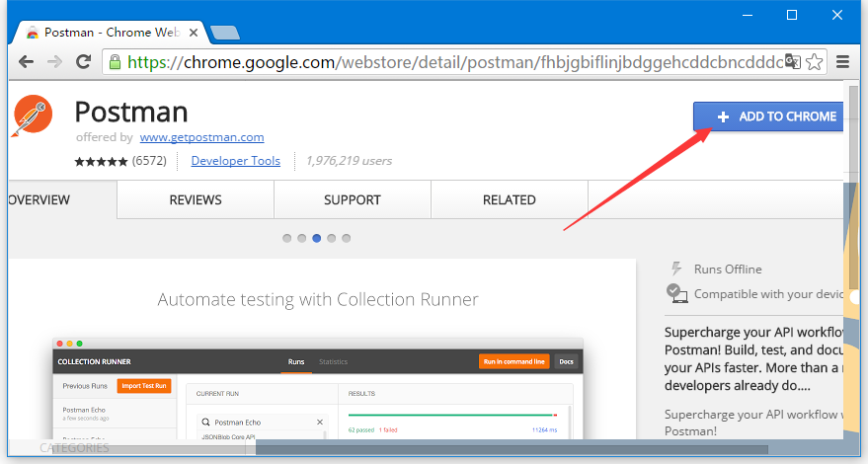
Task: Select the Statistics tab in the screenshot
Action: pos(333,361)
